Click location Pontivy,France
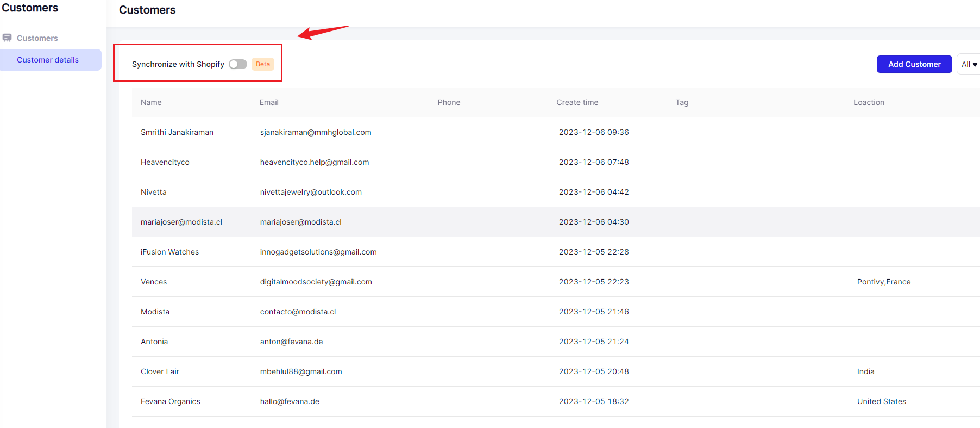 pos(884,282)
